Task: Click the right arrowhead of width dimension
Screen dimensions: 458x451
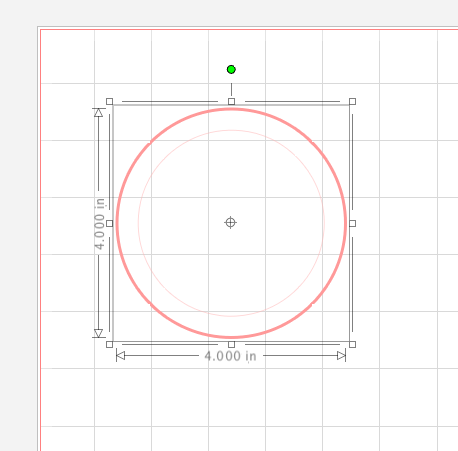Action: click(x=341, y=356)
